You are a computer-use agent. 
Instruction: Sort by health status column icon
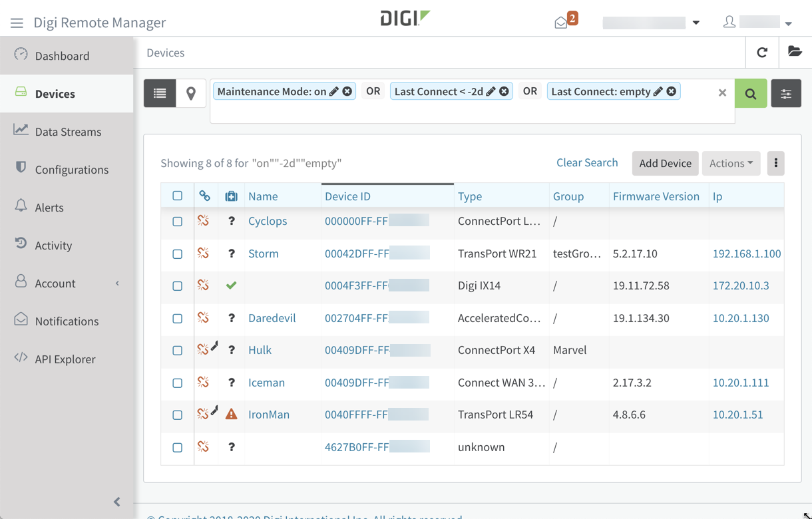pos(231,196)
